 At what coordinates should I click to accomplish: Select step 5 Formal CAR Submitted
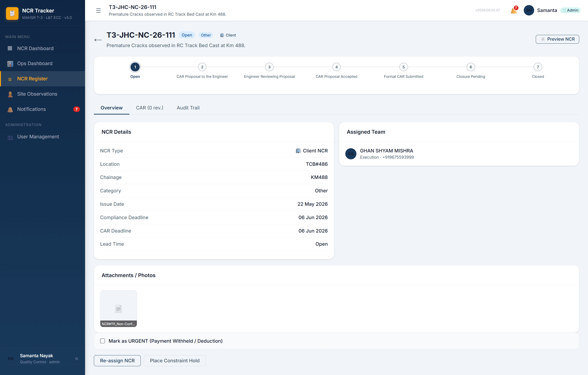(x=403, y=67)
